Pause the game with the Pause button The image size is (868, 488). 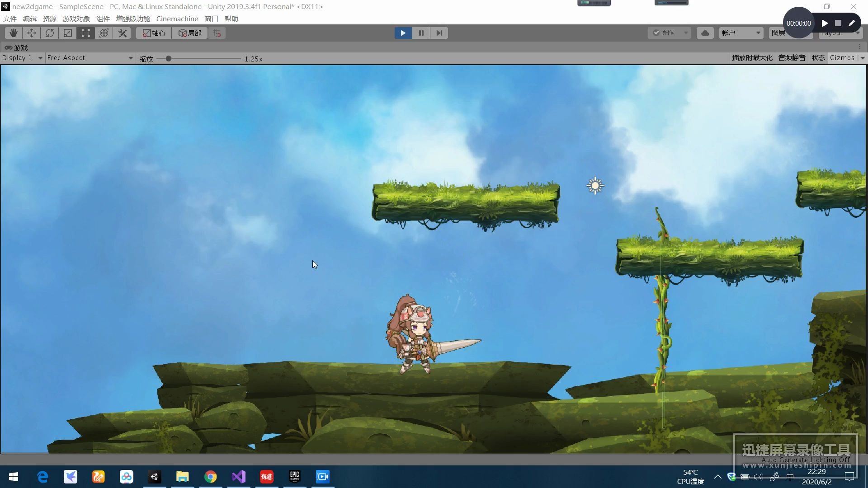click(421, 33)
